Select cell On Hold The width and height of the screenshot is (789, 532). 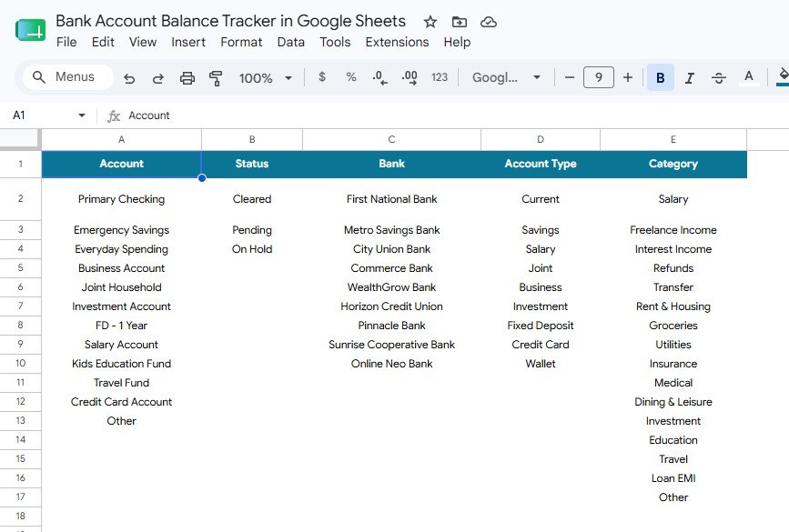(x=252, y=249)
